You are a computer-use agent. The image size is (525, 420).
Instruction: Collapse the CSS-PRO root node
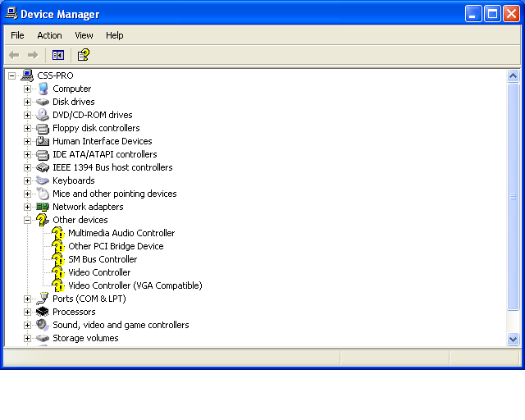click(11, 75)
